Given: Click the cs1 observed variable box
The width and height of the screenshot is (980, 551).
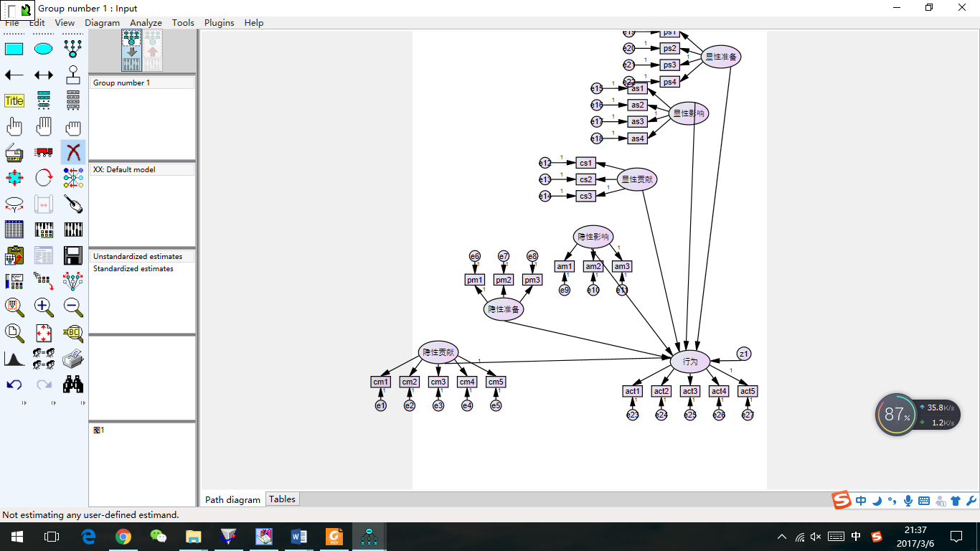Looking at the screenshot, I should (x=586, y=163).
